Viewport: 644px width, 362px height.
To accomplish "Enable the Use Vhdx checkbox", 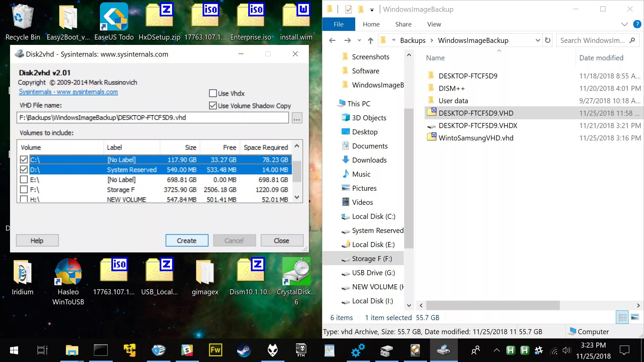I will tap(213, 94).
